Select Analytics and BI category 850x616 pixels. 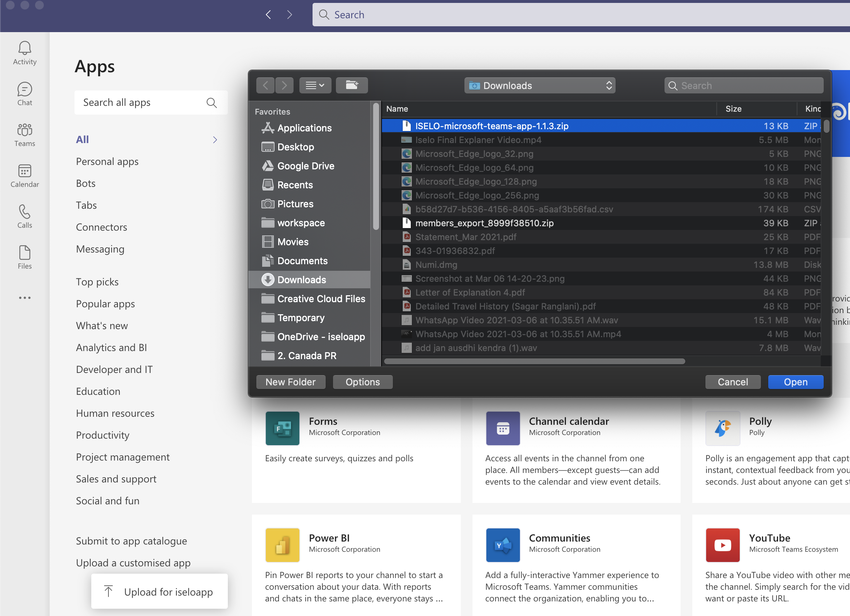pyautogui.click(x=111, y=348)
